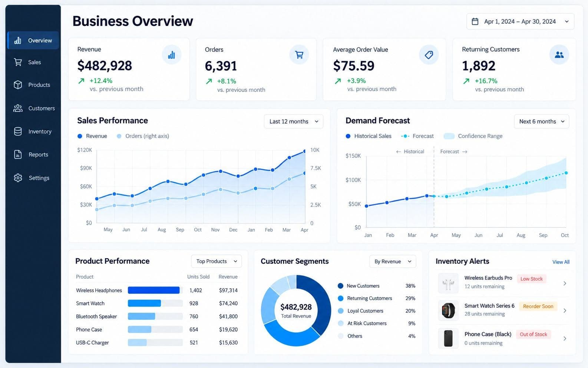
Task: Open the Top Products dropdown
Action: (217, 261)
